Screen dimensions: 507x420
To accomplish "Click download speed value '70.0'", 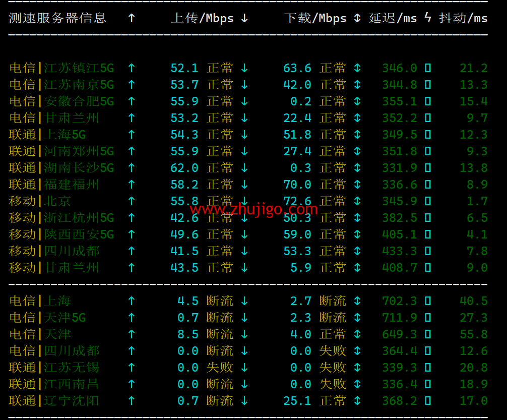I will click(297, 185).
